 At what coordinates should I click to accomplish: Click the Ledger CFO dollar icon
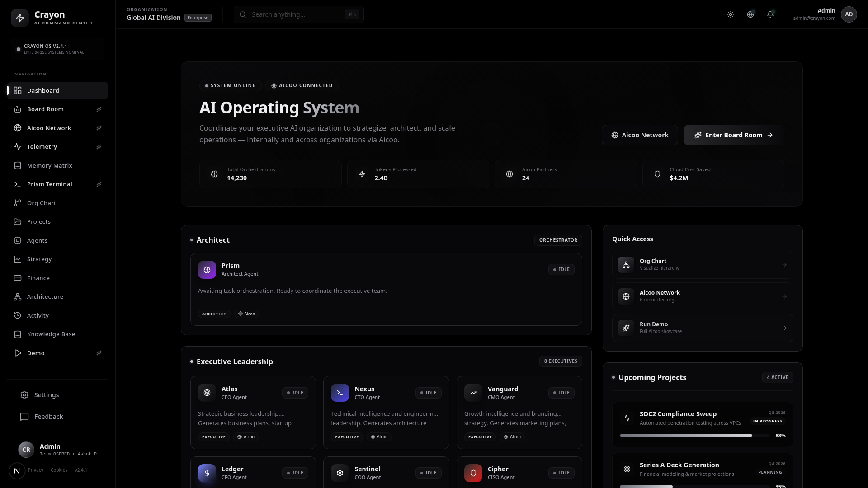tap(207, 473)
